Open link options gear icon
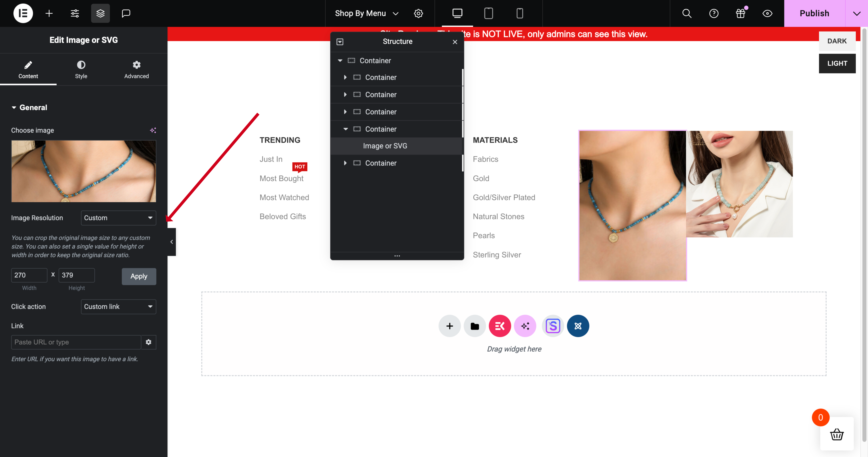This screenshot has height=457, width=868. pyautogui.click(x=149, y=342)
